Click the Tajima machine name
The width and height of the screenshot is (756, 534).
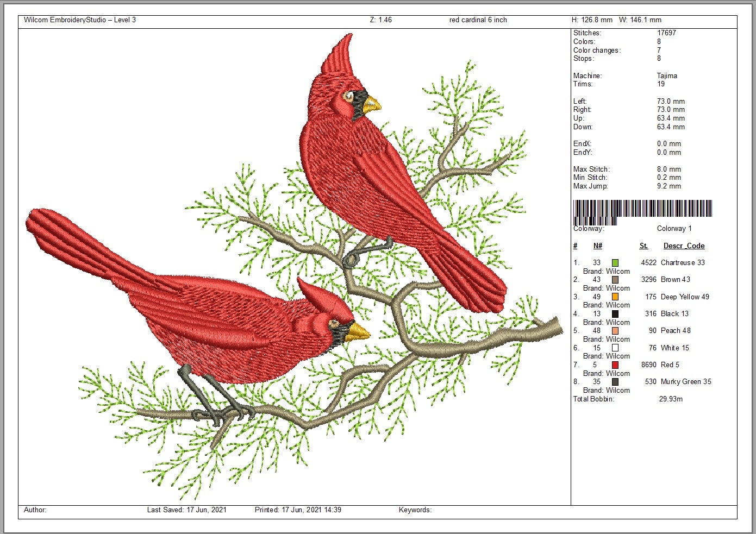(x=668, y=76)
